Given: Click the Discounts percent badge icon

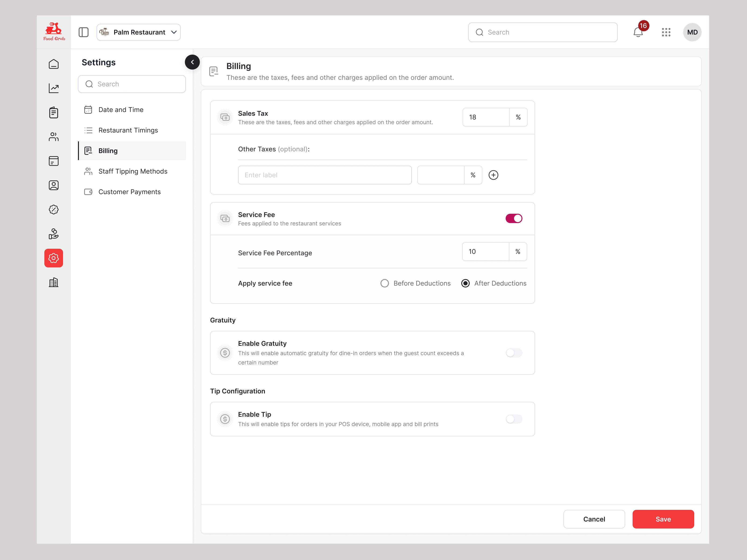Looking at the screenshot, I should 54,209.
